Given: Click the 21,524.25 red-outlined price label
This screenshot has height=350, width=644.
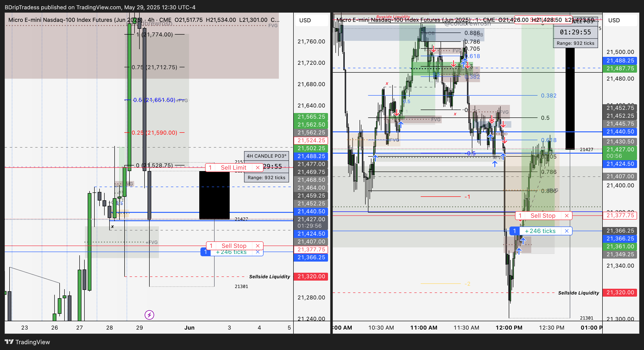Looking at the screenshot, I should pyautogui.click(x=311, y=140).
